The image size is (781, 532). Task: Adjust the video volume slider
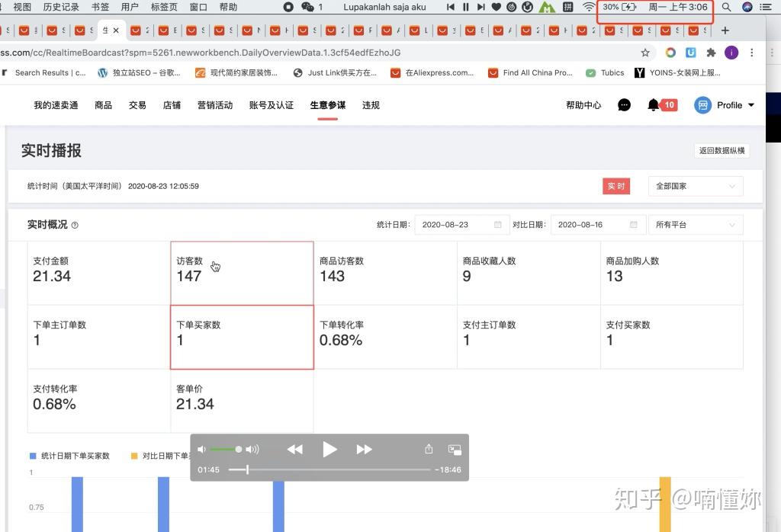coord(225,450)
